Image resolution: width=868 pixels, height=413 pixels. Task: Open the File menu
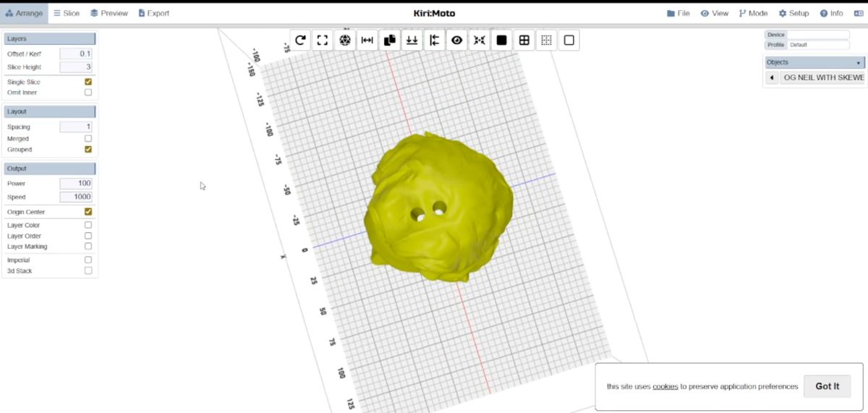coord(678,13)
